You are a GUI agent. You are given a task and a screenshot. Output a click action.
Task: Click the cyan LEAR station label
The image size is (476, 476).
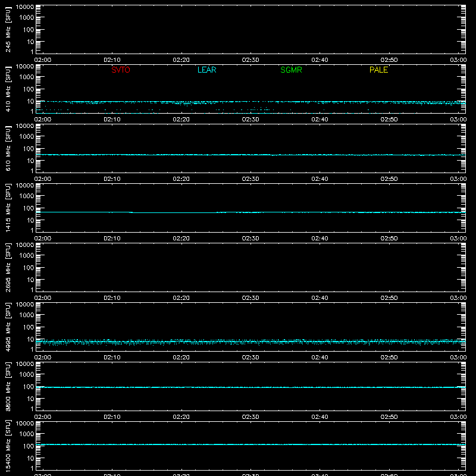[206, 70]
